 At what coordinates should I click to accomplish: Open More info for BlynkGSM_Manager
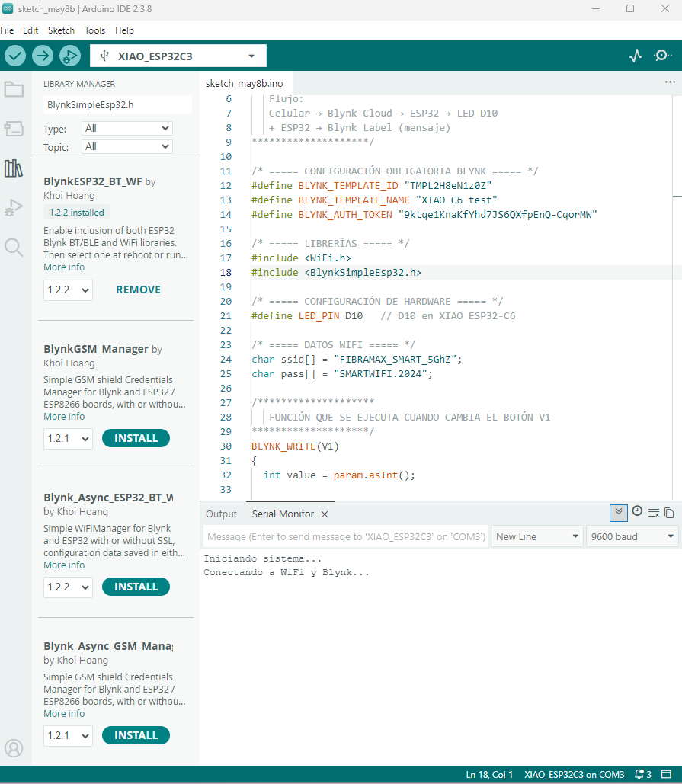64,417
